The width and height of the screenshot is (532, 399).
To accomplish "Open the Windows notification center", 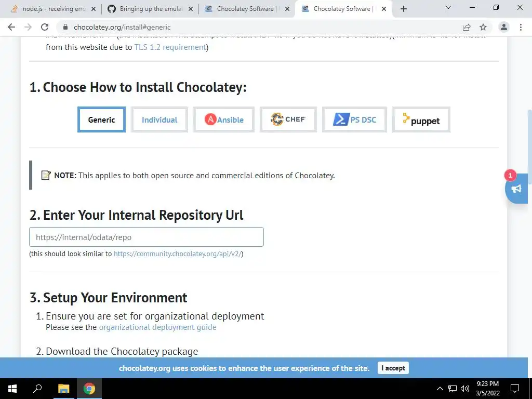I will (x=515, y=389).
